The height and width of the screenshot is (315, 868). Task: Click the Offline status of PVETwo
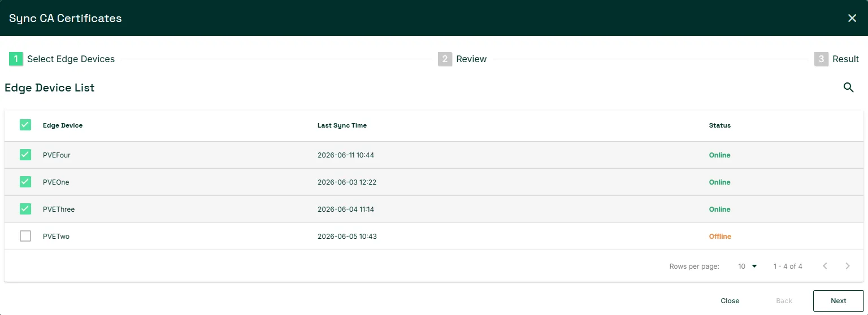[x=720, y=237]
